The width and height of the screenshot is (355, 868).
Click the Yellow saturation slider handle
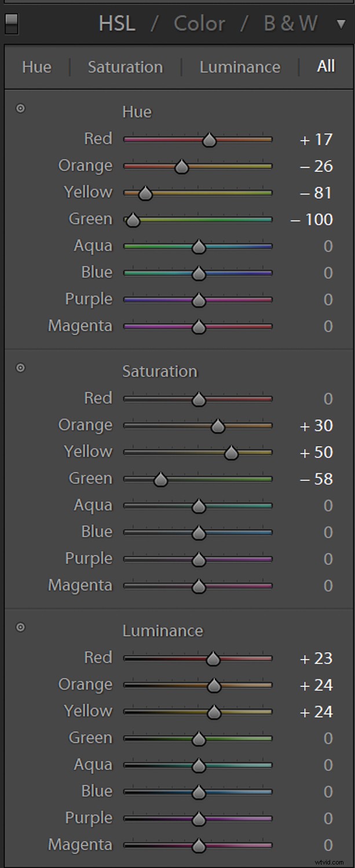pyautogui.click(x=231, y=453)
